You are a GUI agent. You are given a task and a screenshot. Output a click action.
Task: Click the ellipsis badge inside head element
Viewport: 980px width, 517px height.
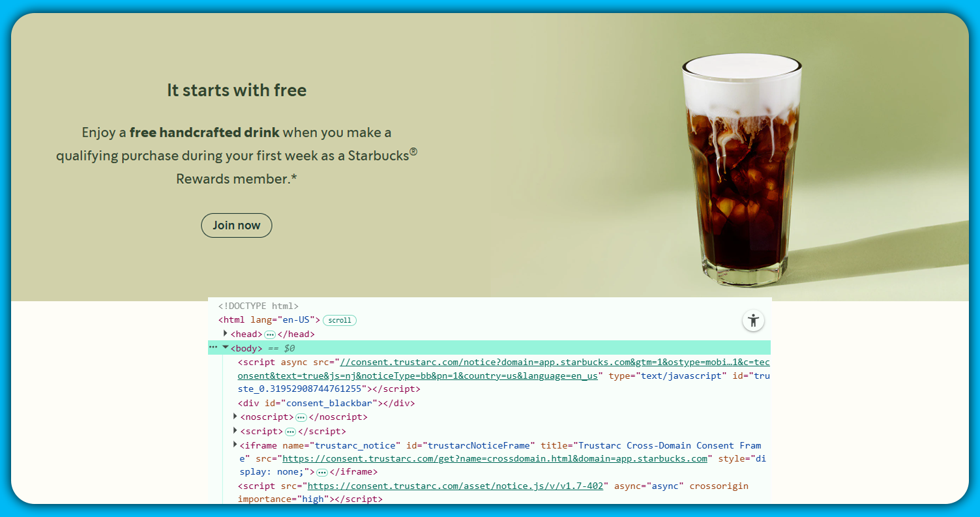click(x=270, y=334)
